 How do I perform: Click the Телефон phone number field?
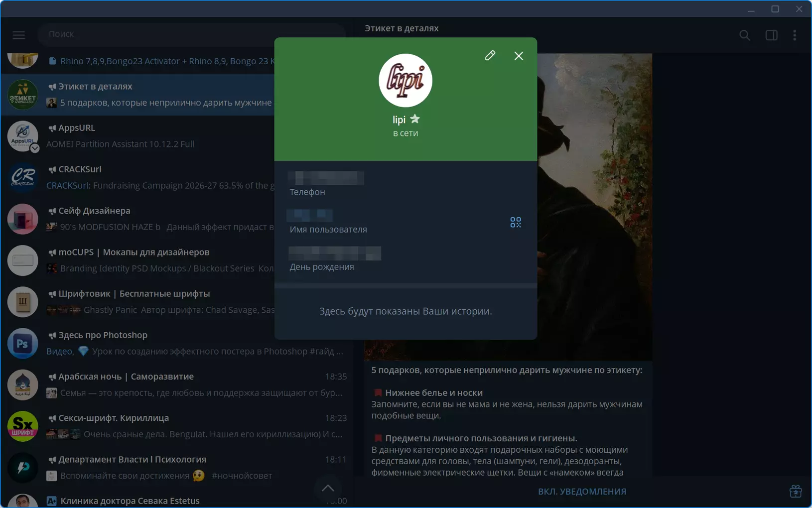406,184
